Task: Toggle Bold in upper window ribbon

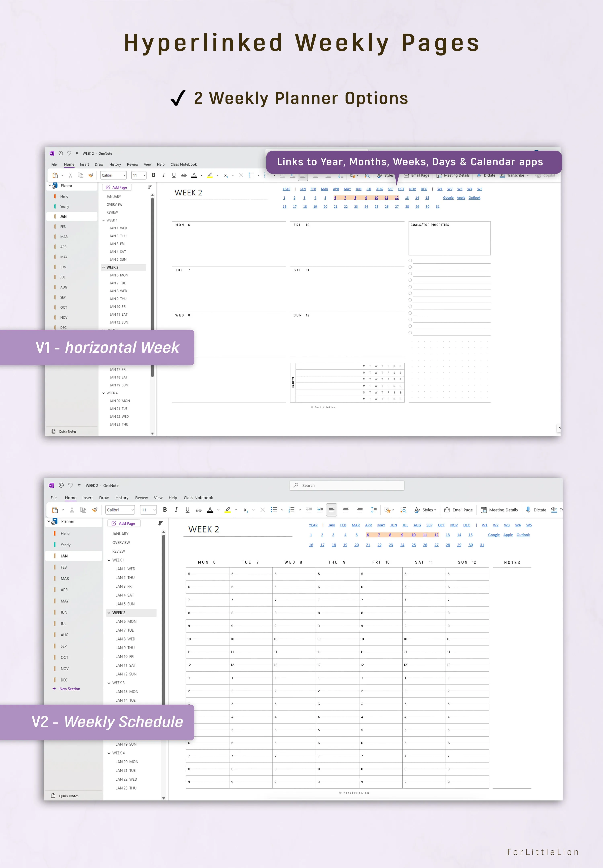Action: pos(154,175)
